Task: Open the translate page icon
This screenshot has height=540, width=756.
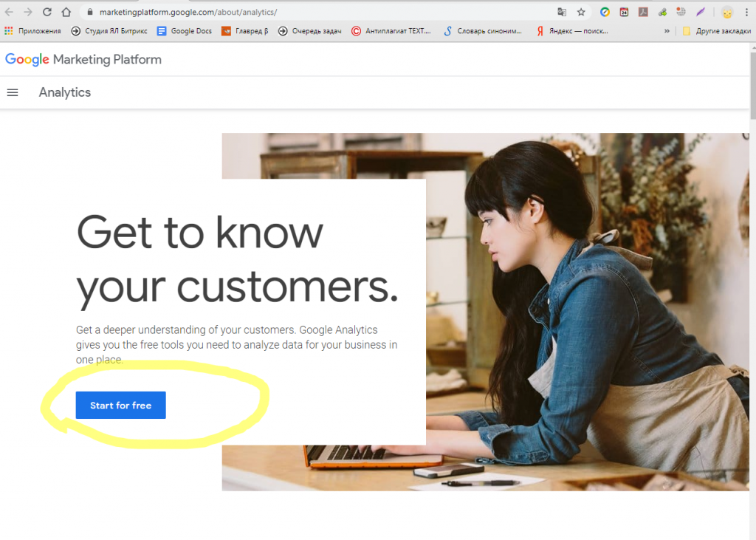Action: tap(562, 12)
